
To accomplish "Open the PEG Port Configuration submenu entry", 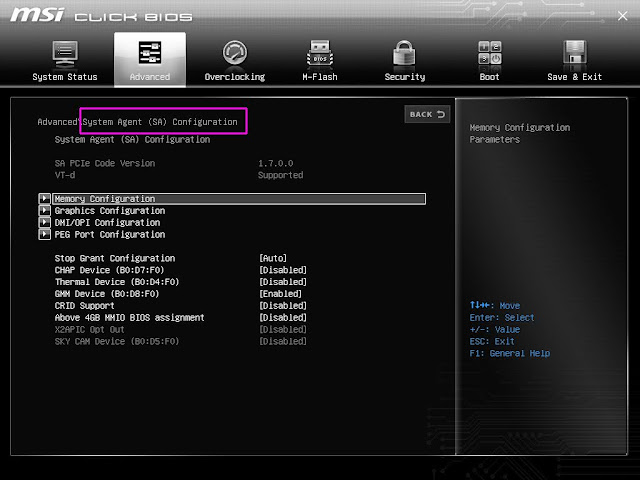I will click(x=110, y=234).
